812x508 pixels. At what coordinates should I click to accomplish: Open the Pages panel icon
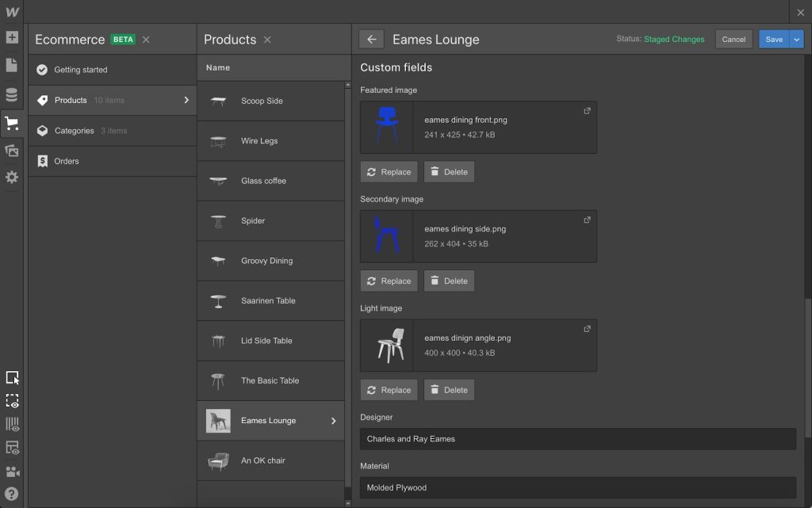pyautogui.click(x=12, y=66)
